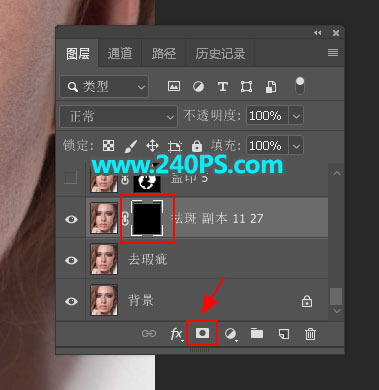Select the 祛斑 副本 layer image thumbnail
This screenshot has width=379, height=390.
click(104, 219)
